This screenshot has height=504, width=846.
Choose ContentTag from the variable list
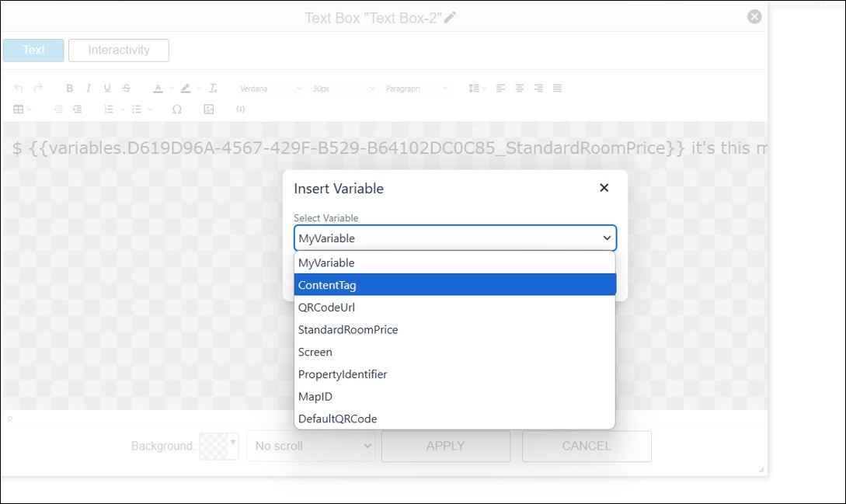(x=454, y=285)
